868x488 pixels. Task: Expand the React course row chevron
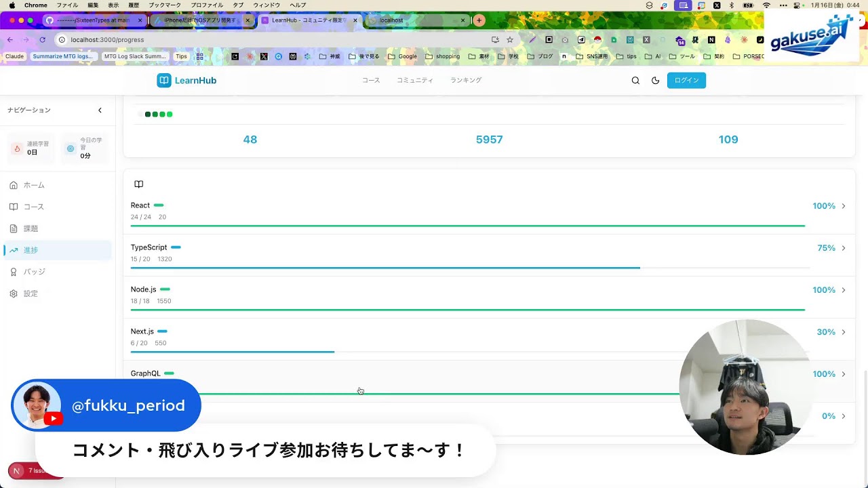(844, 206)
